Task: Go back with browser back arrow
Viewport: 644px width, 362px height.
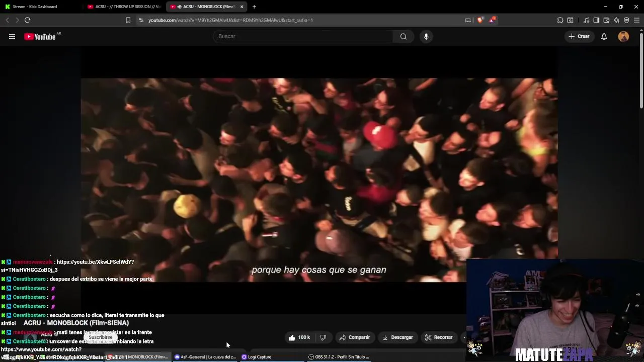Action: pos(7,20)
